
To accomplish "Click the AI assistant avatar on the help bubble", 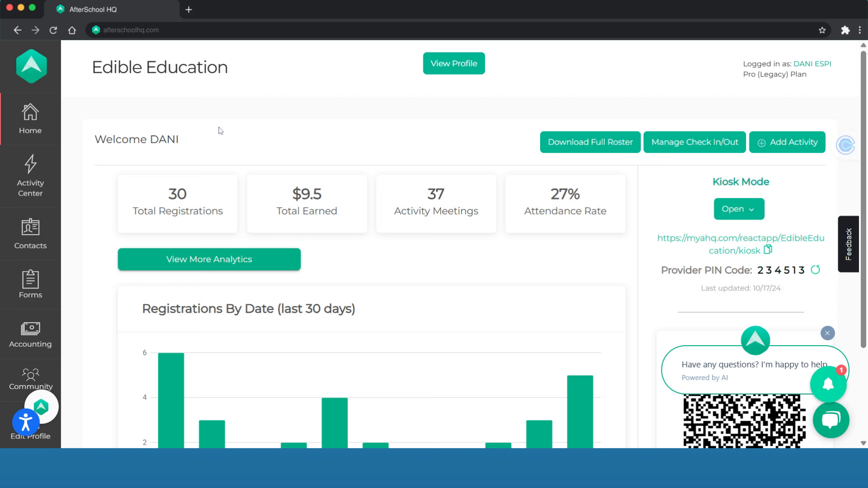I will click(x=755, y=340).
